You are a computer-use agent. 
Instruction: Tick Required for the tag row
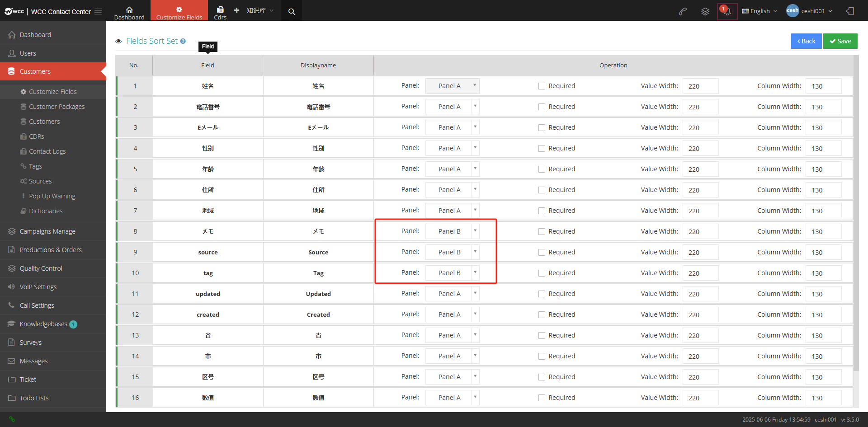pos(542,273)
